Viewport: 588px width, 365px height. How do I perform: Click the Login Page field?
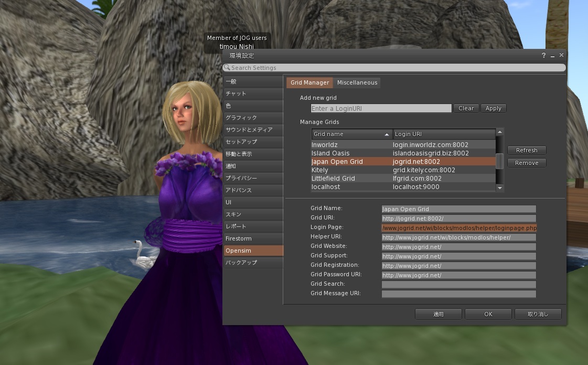tap(458, 228)
